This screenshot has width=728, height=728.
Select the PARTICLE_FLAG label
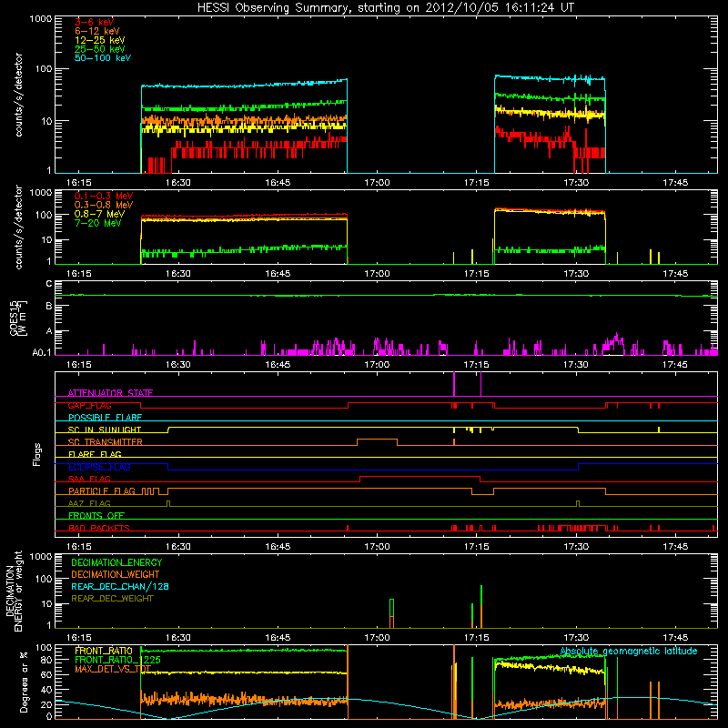point(102,490)
